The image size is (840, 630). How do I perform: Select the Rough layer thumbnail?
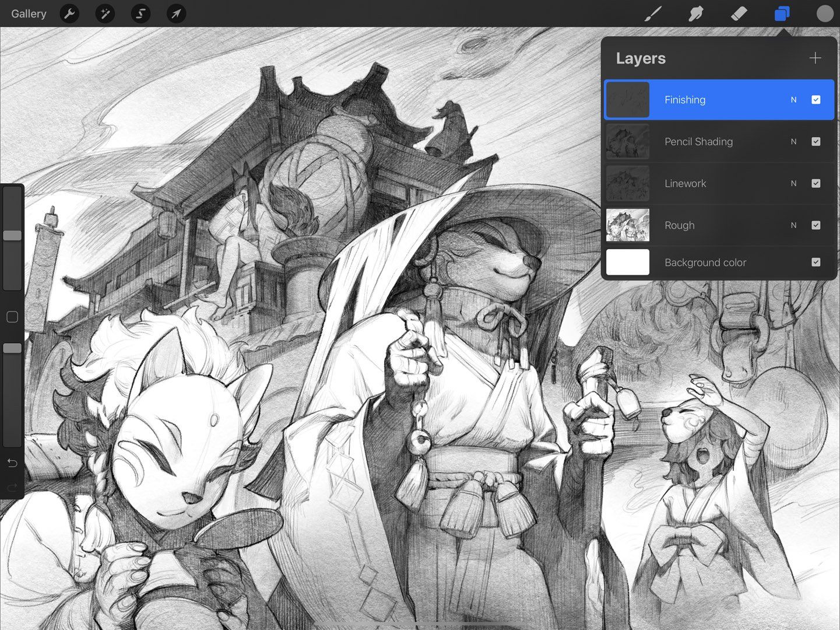click(627, 225)
